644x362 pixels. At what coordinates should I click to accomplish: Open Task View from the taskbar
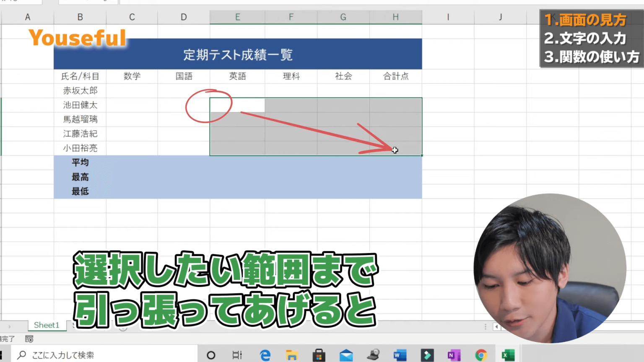coord(237,355)
